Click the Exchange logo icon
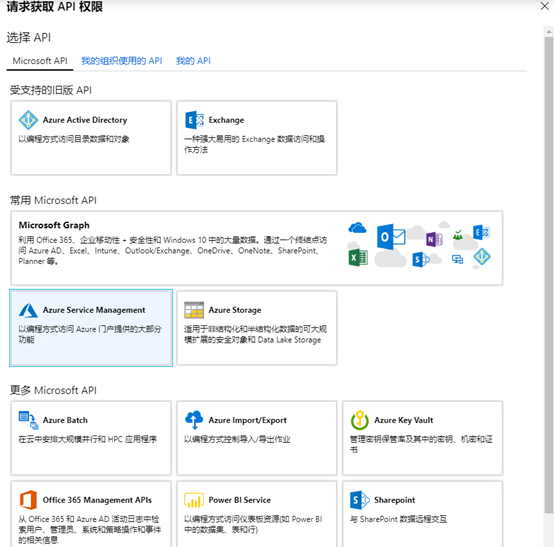554x547 pixels. point(194,120)
